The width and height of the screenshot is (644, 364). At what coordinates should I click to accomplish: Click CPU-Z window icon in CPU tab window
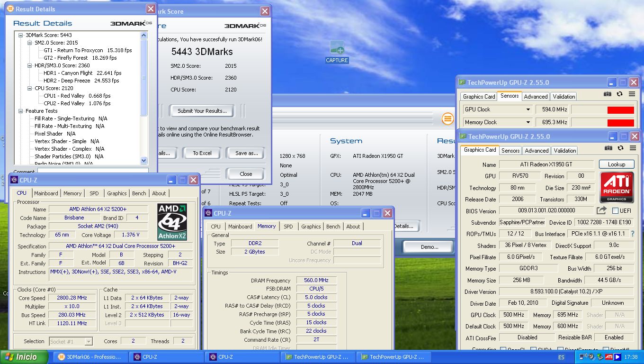[15, 180]
